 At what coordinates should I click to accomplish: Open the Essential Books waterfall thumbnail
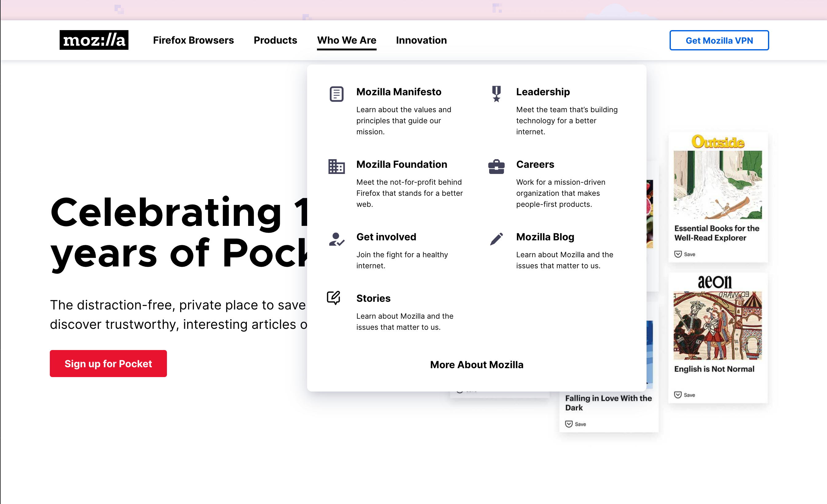(718, 185)
